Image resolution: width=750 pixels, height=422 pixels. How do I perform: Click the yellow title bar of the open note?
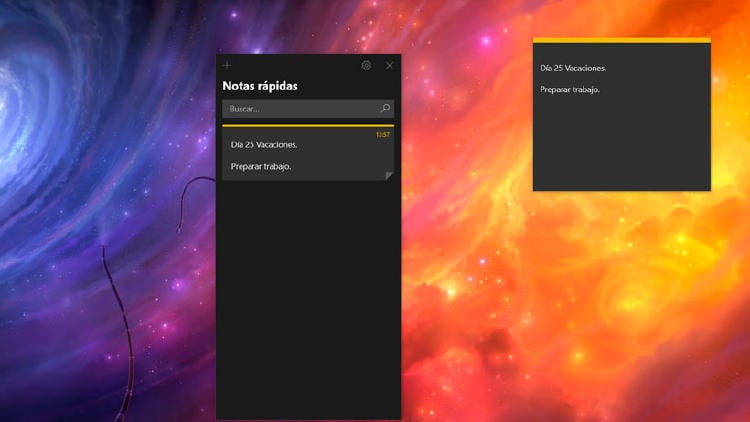pyautogui.click(x=621, y=40)
